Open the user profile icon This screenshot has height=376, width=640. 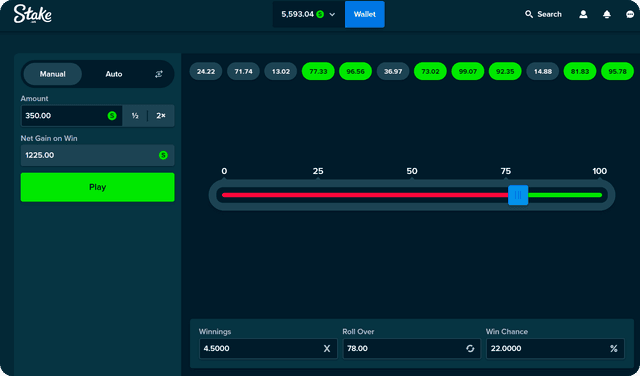583,14
